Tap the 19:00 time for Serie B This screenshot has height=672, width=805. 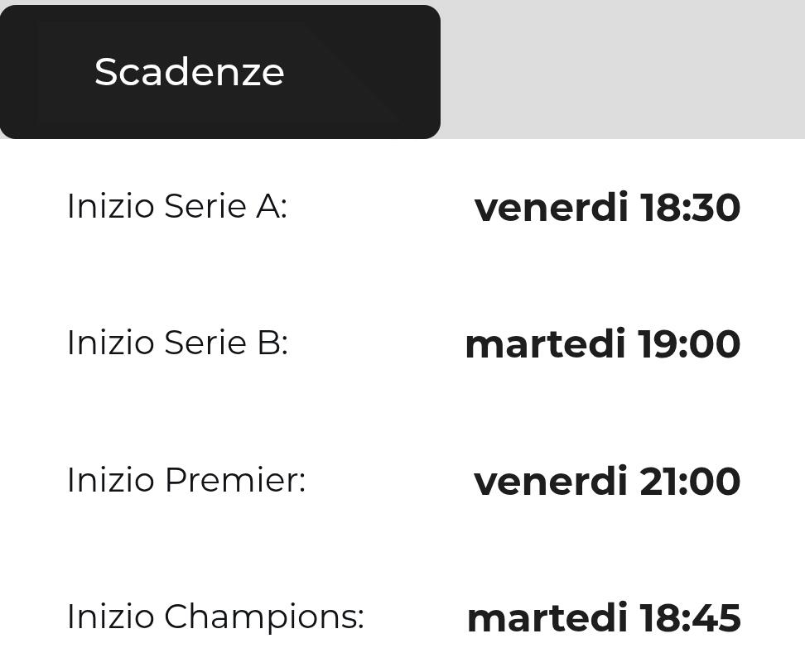click(689, 344)
